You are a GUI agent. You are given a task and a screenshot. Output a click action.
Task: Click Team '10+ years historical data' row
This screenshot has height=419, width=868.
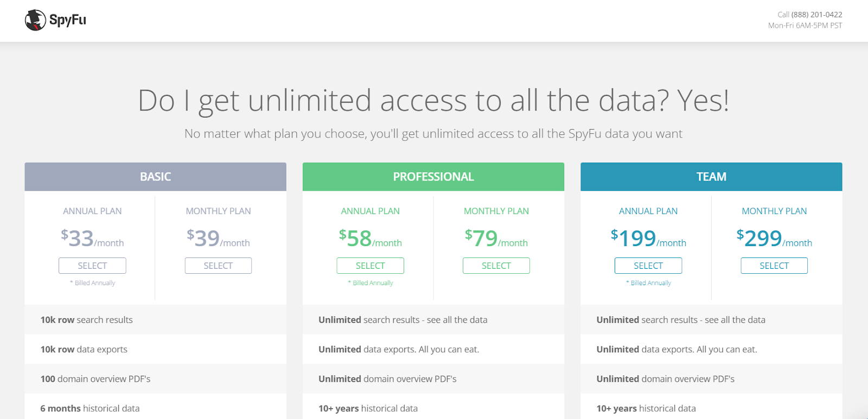point(646,408)
